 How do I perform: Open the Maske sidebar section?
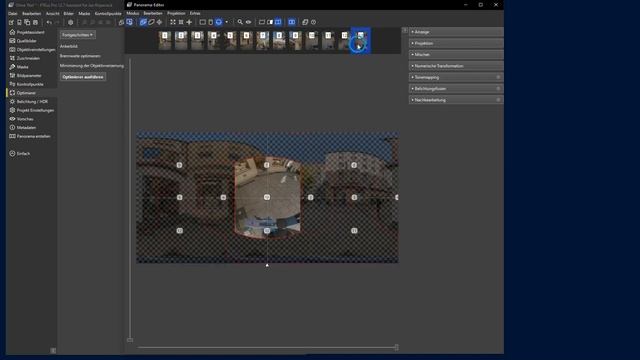point(19,67)
